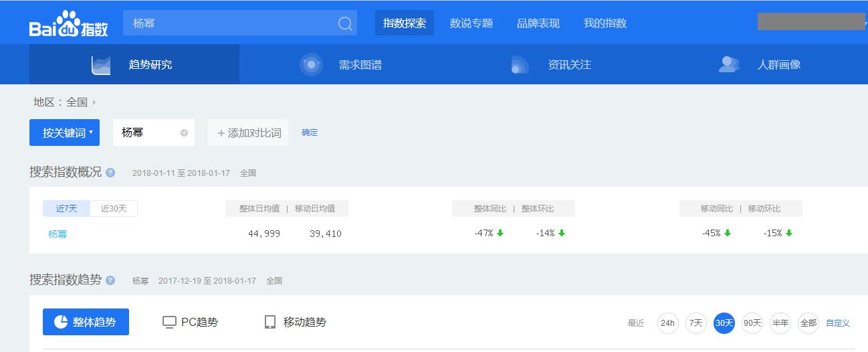Click the blurred account name area
The height and width of the screenshot is (352, 868).
[x=810, y=21]
